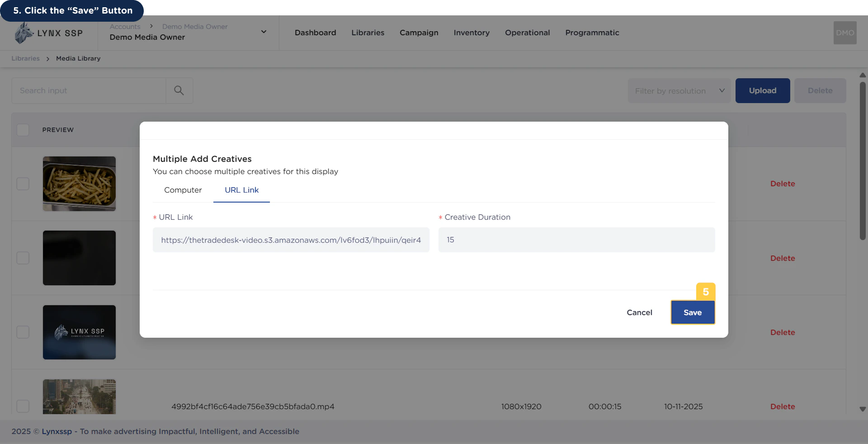Open the Filter by resolution dropdown
868x444 pixels.
tap(679, 90)
